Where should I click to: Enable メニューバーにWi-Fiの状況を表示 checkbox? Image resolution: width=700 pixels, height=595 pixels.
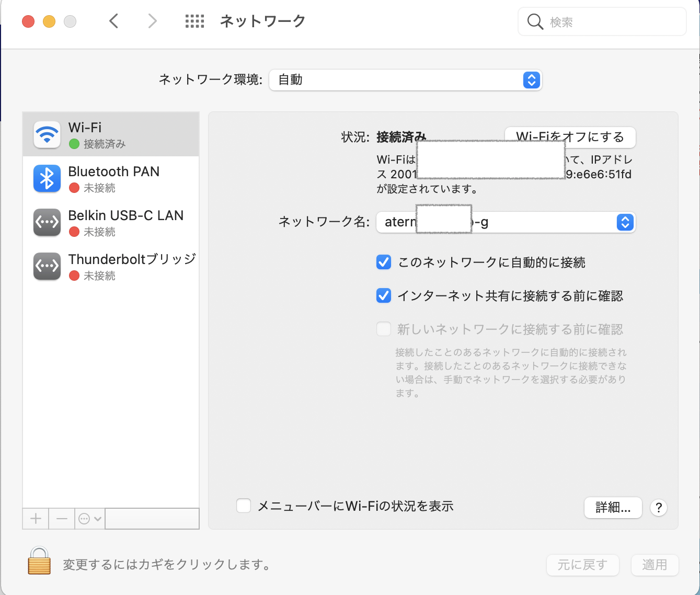(x=244, y=506)
